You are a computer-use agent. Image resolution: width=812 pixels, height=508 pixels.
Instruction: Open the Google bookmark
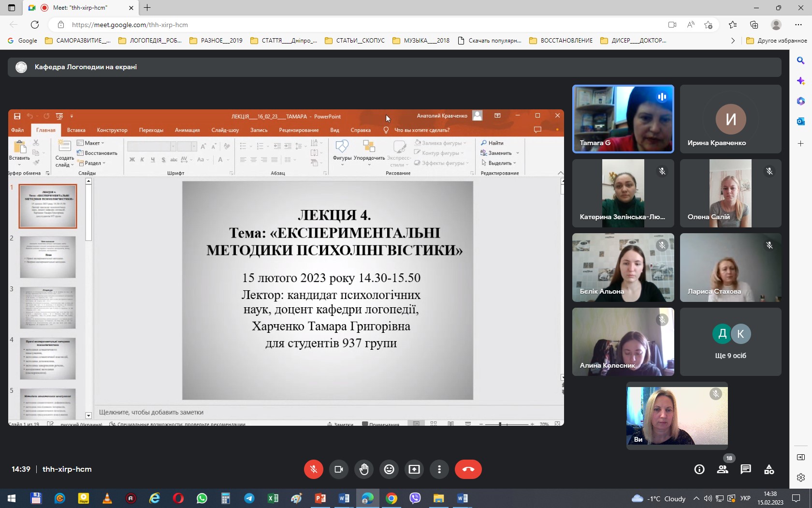click(x=22, y=41)
